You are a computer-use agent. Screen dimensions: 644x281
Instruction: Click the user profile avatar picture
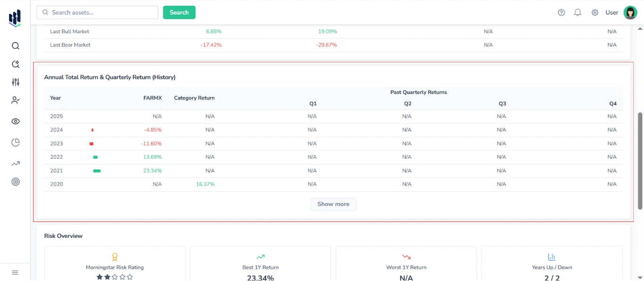pos(630,12)
